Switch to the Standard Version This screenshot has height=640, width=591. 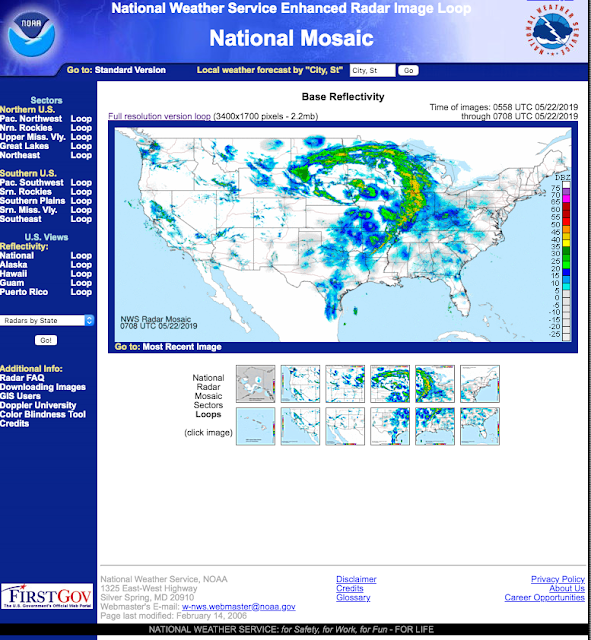click(130, 70)
